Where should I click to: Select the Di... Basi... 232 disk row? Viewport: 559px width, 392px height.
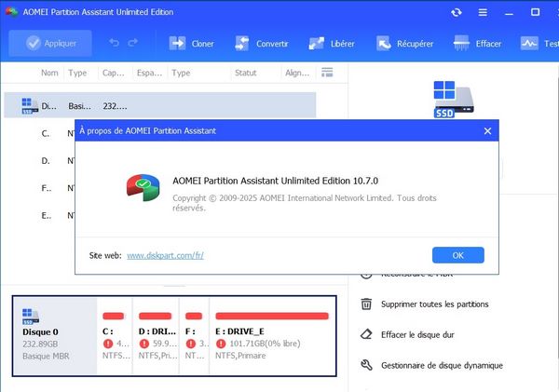point(159,105)
